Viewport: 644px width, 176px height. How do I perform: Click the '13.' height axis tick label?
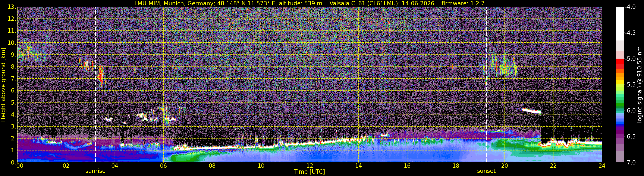12,7
